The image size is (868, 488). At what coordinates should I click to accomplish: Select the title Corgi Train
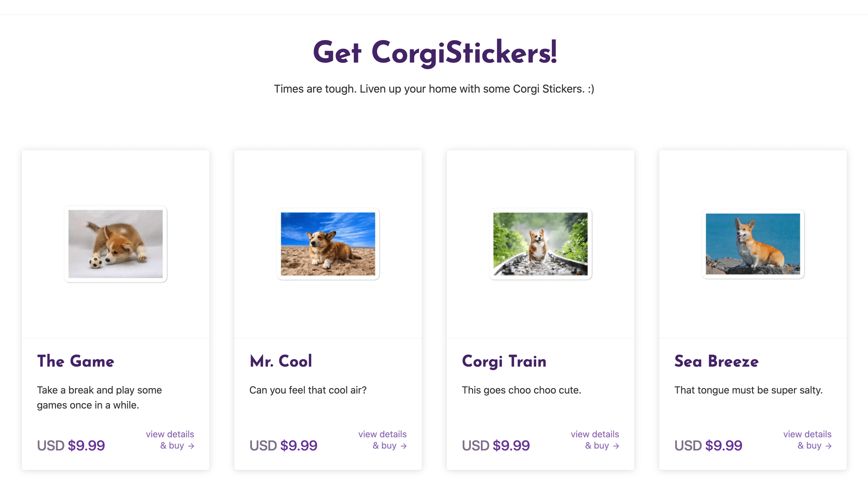click(x=504, y=361)
